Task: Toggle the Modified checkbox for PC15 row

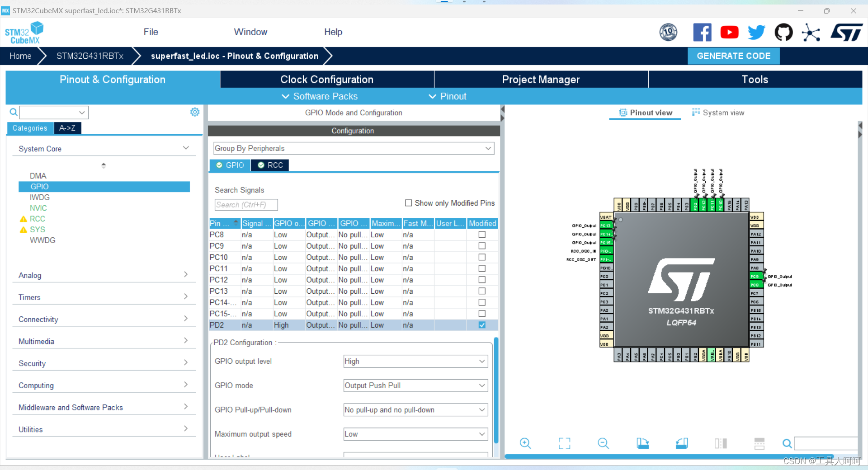Action: point(482,314)
